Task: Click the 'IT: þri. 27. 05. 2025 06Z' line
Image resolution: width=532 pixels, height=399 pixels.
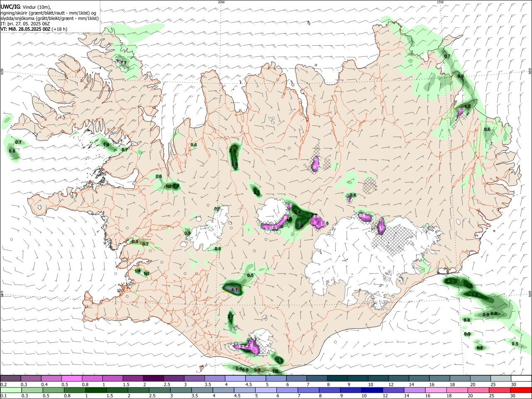Action: point(25,24)
